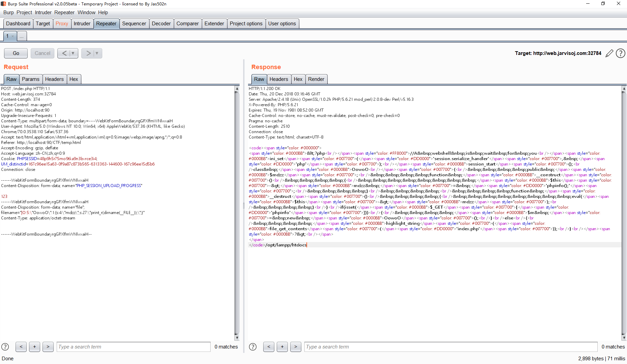
Task: Open forward history dropdown arrow
Action: click(97, 53)
